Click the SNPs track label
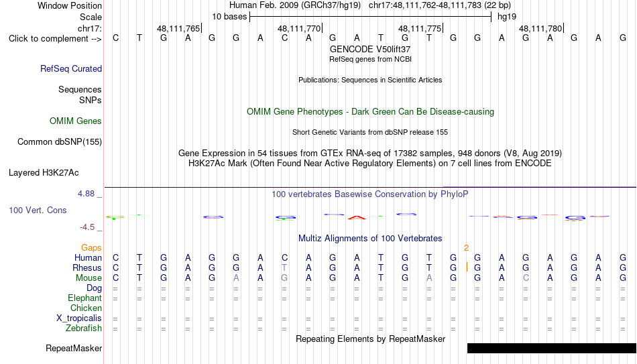 [91, 100]
